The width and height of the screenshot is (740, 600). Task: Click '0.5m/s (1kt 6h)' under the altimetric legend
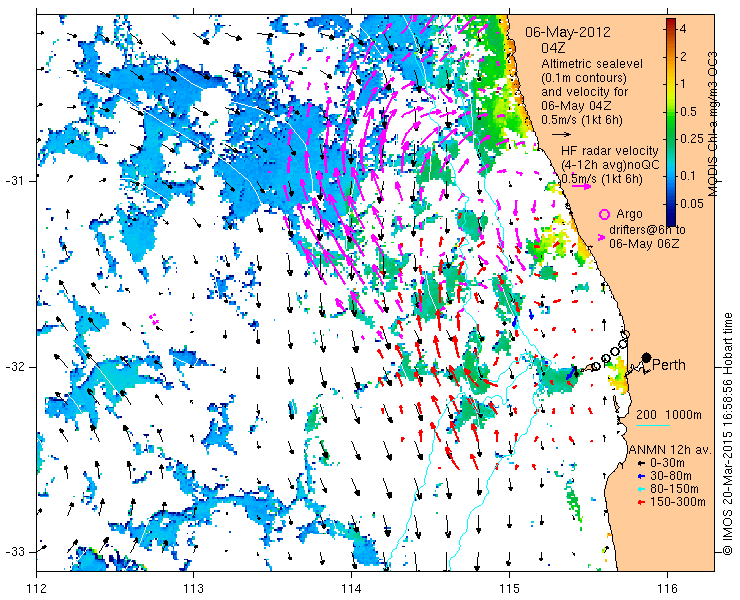point(581,120)
